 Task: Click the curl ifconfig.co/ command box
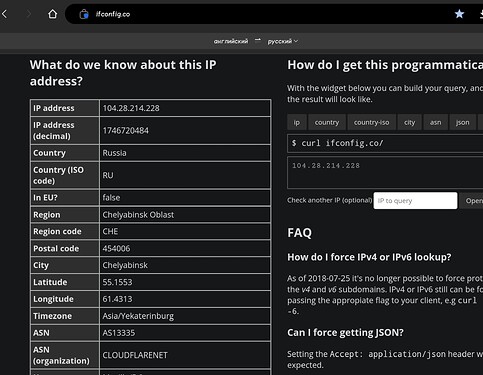(385, 143)
